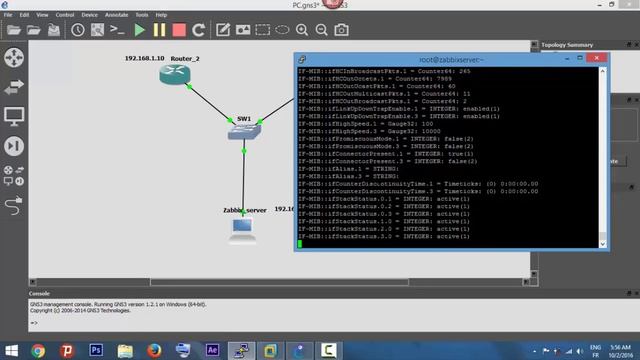Click the snapshot clock icon

coord(78,30)
